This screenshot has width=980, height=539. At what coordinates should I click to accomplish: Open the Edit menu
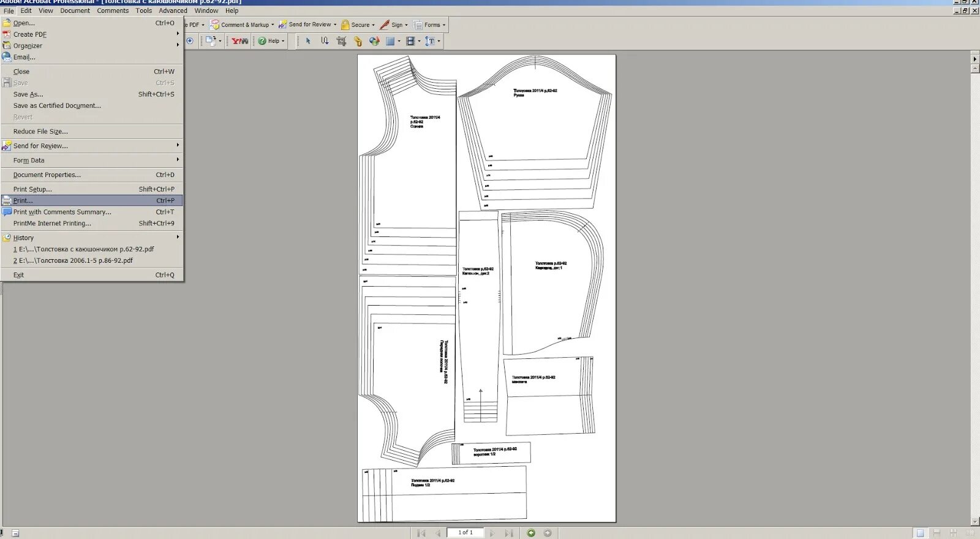coord(26,10)
